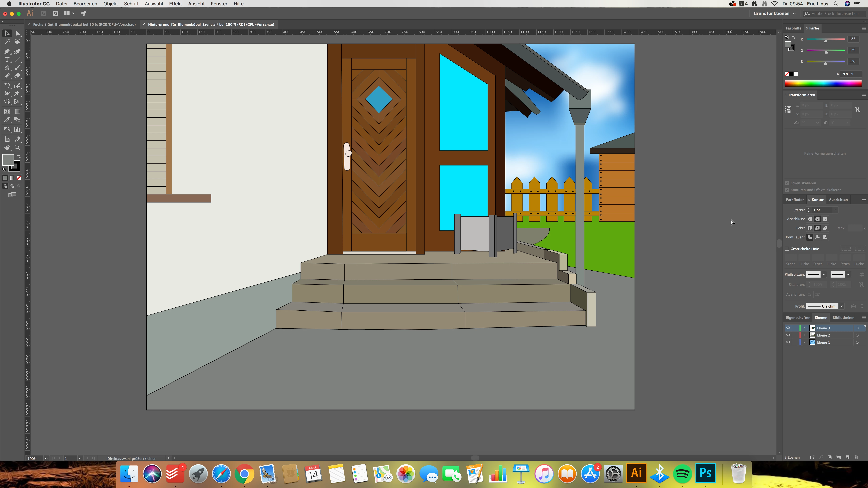
Task: Open the Effekt menu
Action: (175, 4)
